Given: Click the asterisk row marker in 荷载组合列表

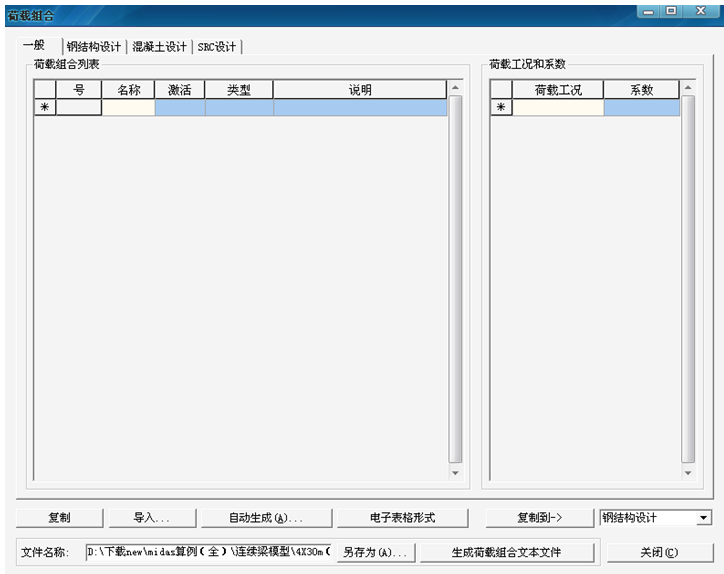Looking at the screenshot, I should (x=45, y=107).
